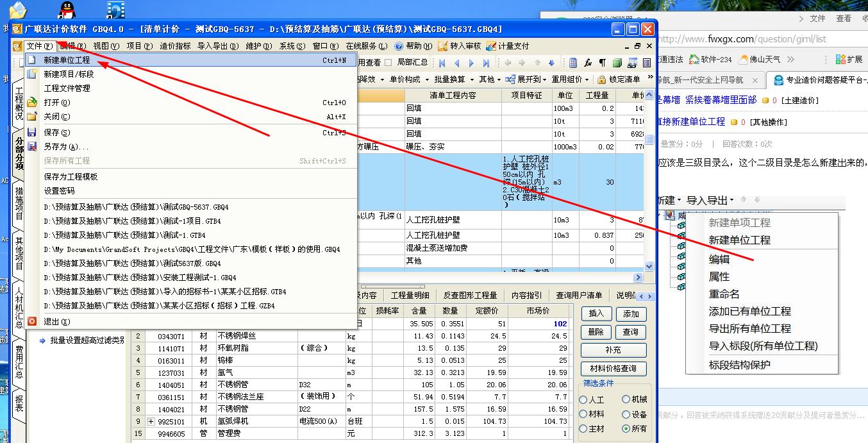
Task: Click the binoculars find icon
Action: tap(632, 63)
